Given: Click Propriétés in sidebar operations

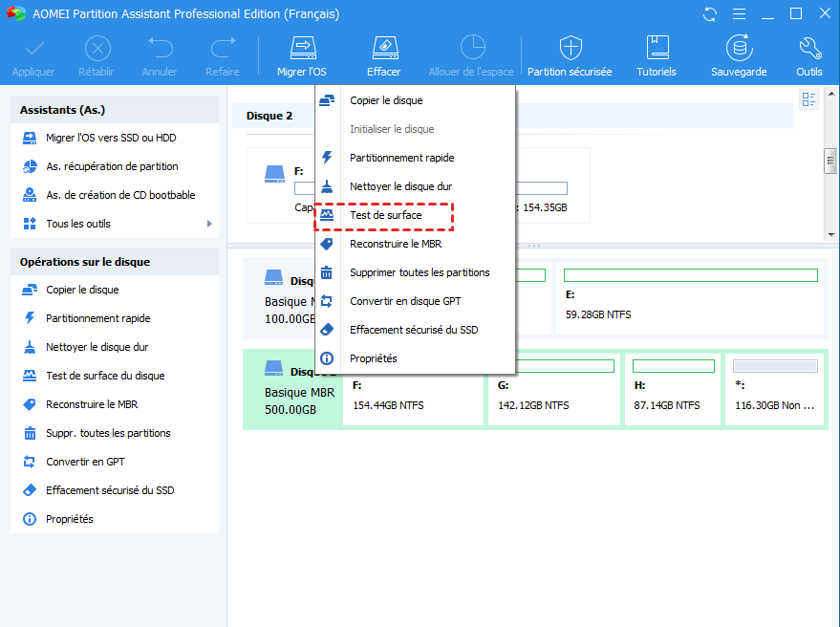Looking at the screenshot, I should pyautogui.click(x=115, y=519).
